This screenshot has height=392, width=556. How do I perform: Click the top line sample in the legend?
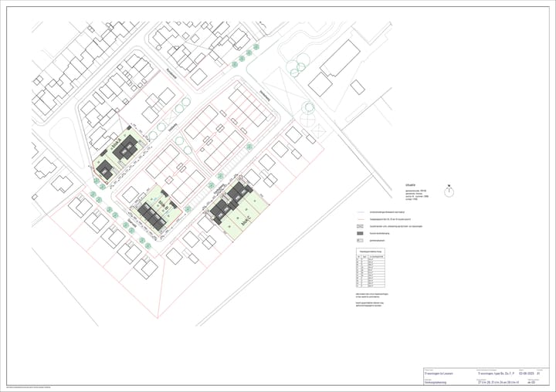point(361,211)
